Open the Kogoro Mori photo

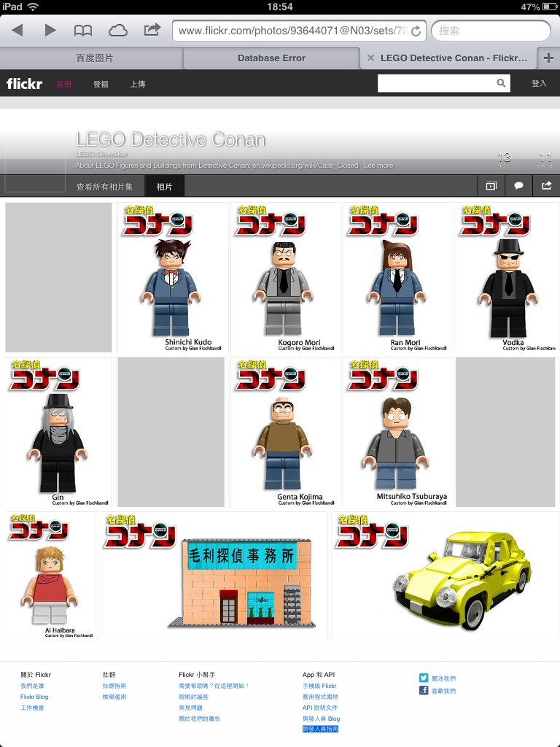click(x=285, y=277)
